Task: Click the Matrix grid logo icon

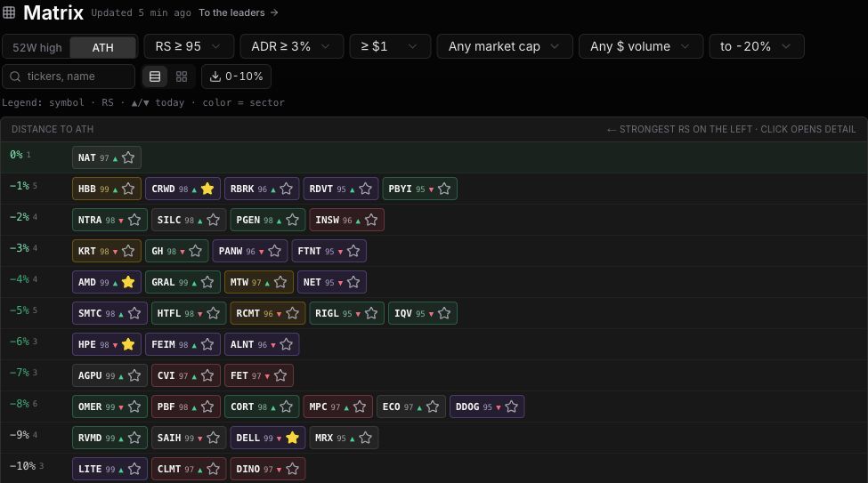Action: point(9,12)
